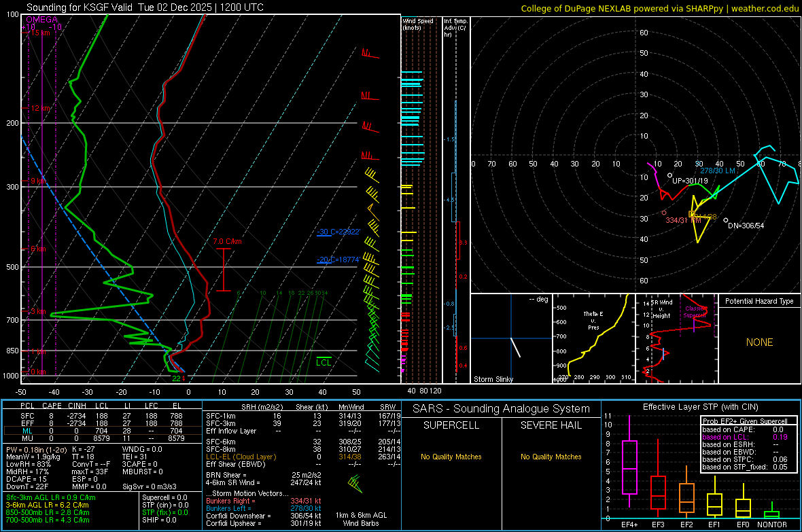802x532 pixels.
Task: Click the SR Wind v. Height label
Action: (x=661, y=309)
